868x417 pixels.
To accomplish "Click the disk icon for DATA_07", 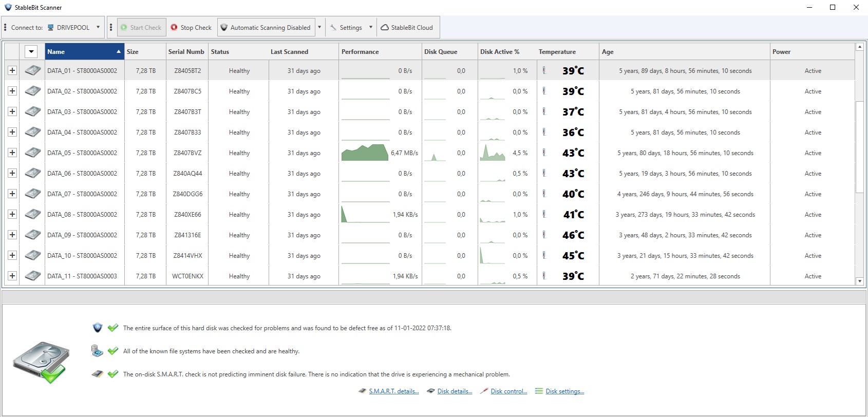I will [33, 194].
